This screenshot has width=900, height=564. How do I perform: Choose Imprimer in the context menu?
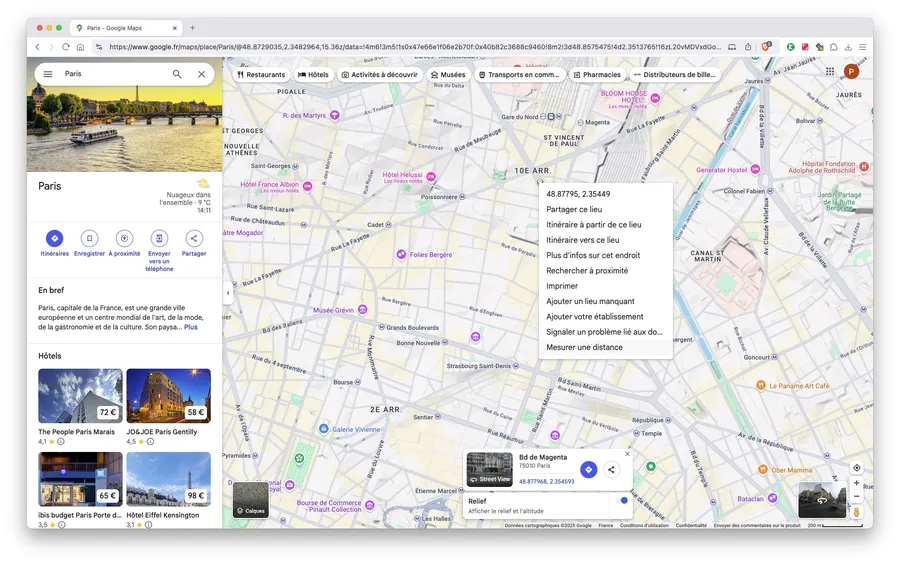[x=606, y=286]
